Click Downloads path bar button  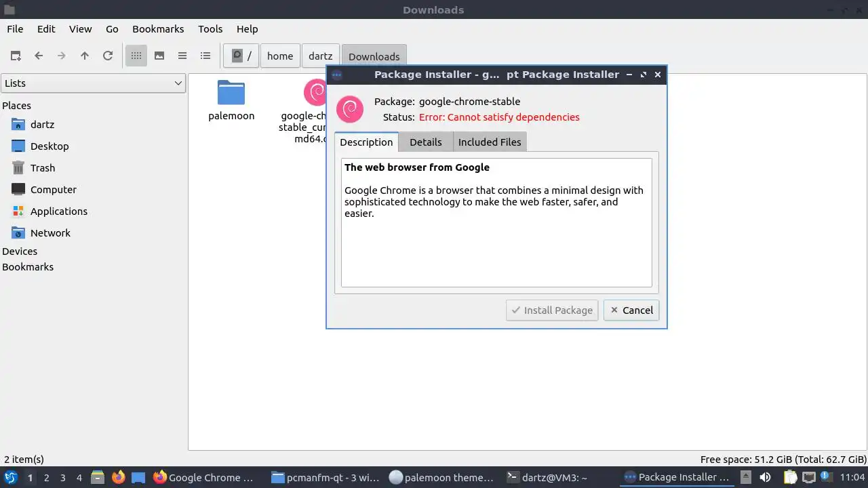374,56
